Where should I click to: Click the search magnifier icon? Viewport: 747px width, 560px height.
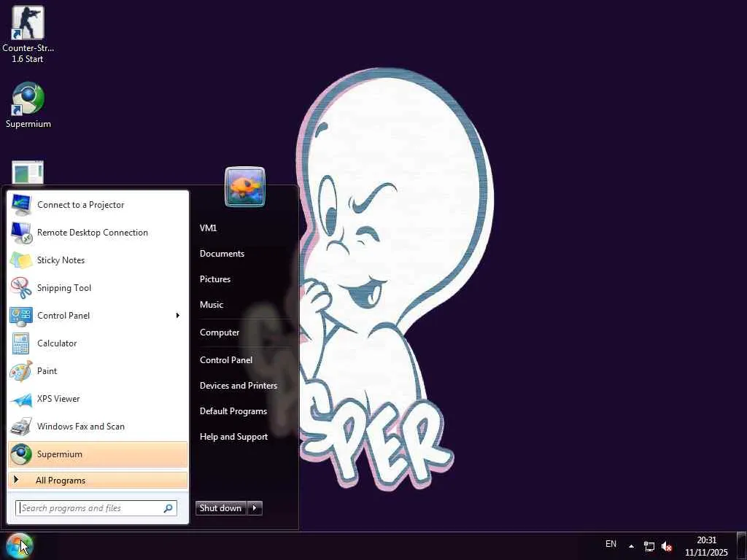click(169, 508)
